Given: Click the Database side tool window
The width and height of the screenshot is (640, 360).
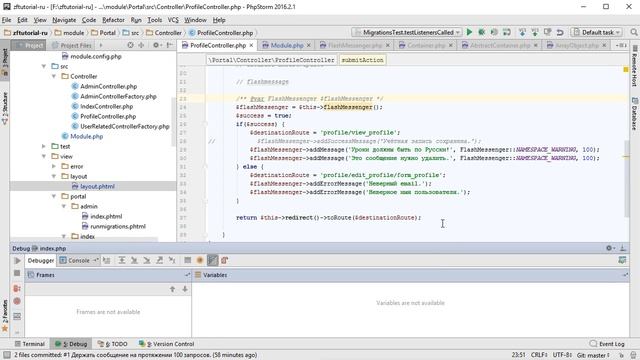Looking at the screenshot, I should [x=635, y=113].
